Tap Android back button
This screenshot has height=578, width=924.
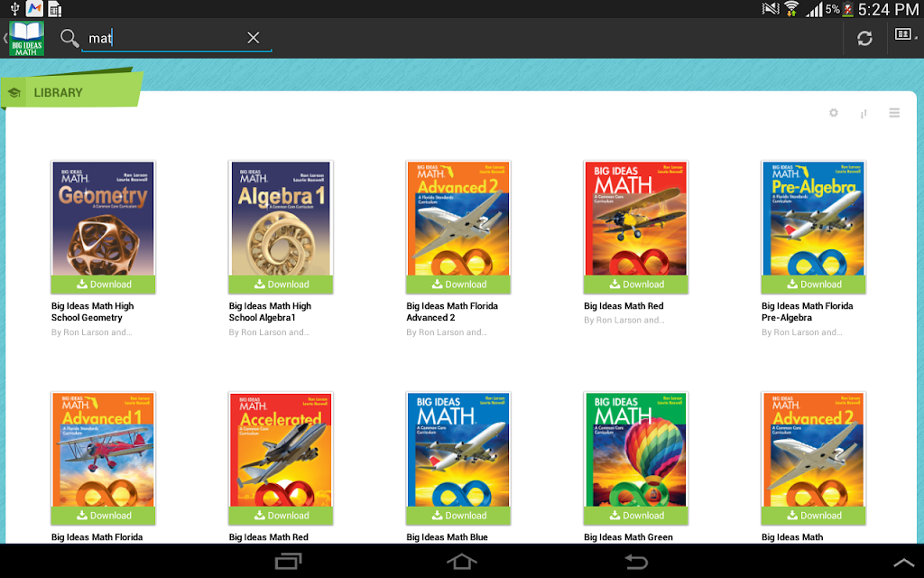point(636,561)
